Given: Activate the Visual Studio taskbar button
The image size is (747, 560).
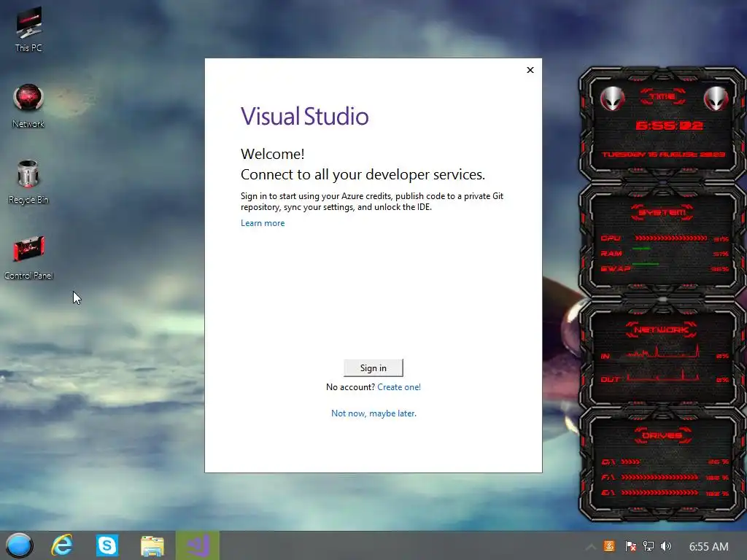Looking at the screenshot, I should (198, 545).
